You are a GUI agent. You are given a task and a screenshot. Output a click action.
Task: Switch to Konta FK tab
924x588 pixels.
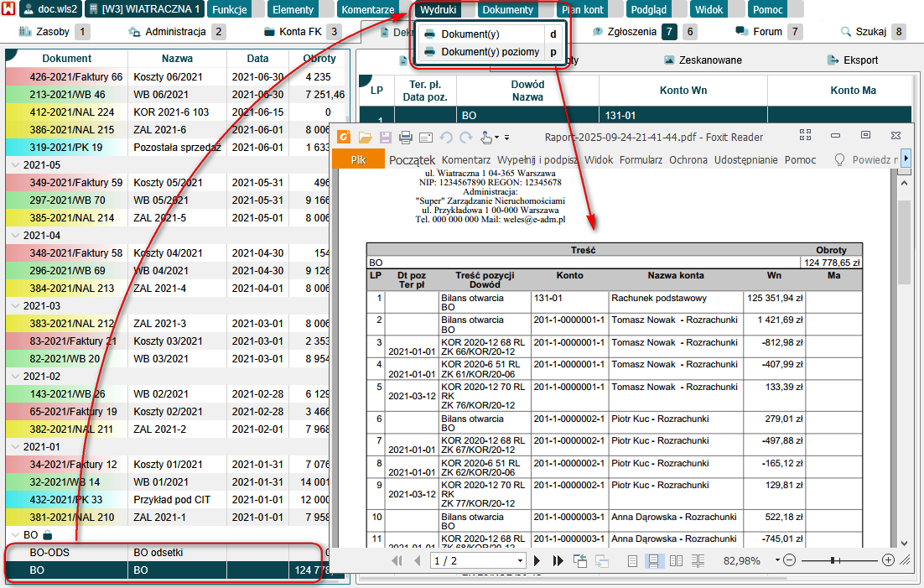301,32
